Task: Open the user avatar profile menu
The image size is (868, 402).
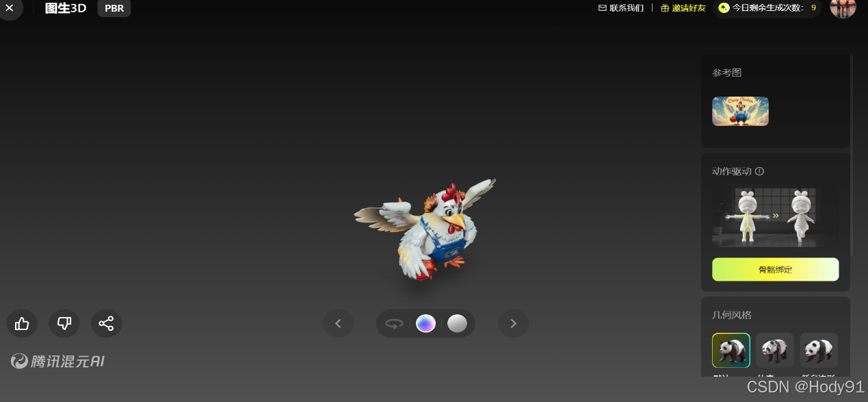Action: [843, 8]
